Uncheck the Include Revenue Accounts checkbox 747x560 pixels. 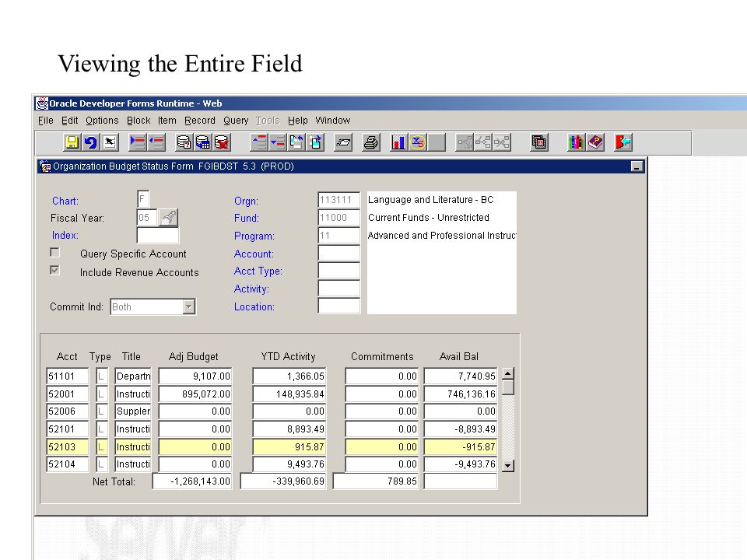[x=54, y=271]
